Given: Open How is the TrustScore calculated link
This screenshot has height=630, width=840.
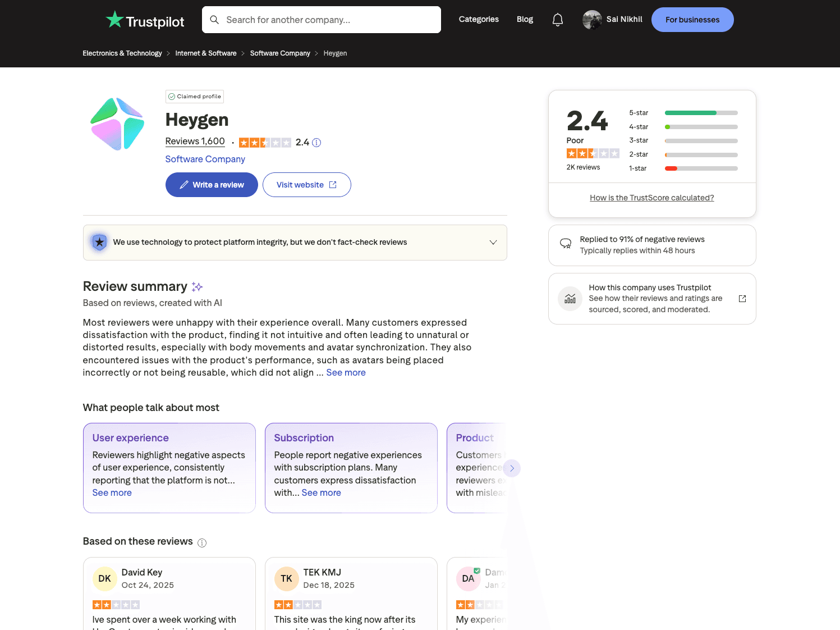Looking at the screenshot, I should (652, 198).
